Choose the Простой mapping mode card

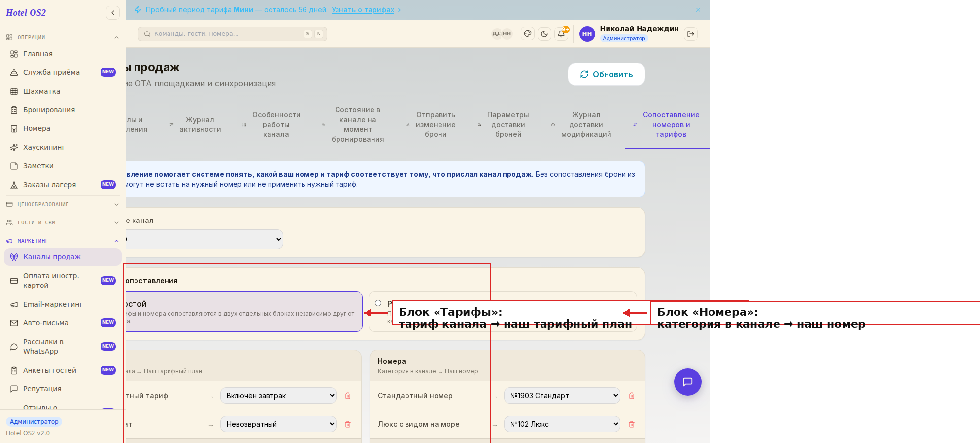click(244, 312)
